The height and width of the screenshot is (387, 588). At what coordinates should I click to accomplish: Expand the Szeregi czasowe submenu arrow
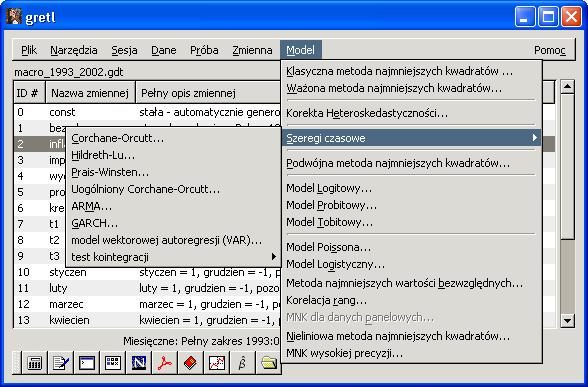pyautogui.click(x=535, y=138)
